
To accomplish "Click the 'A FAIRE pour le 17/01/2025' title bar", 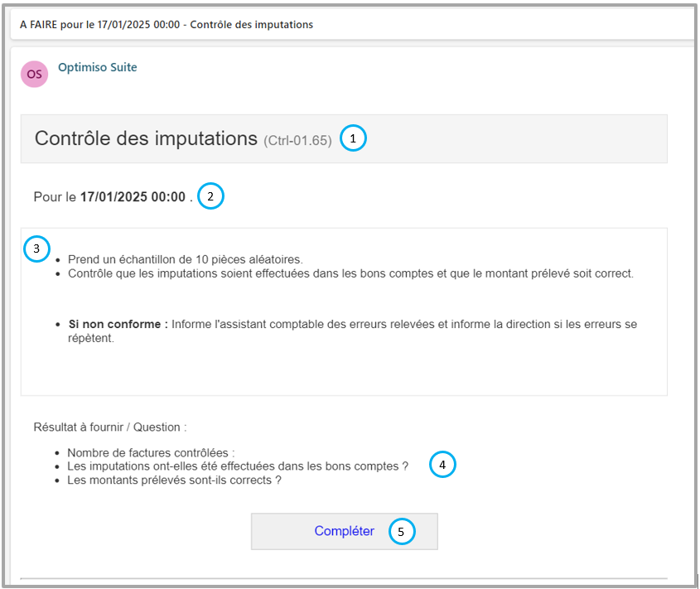I will (x=167, y=25).
